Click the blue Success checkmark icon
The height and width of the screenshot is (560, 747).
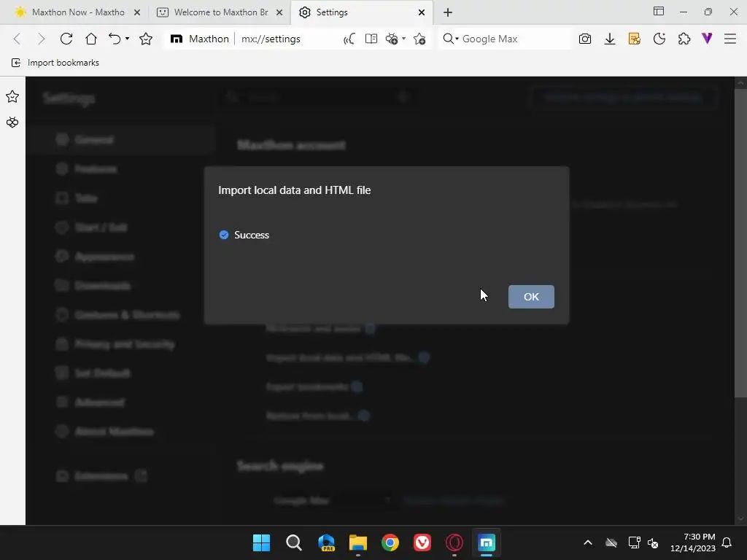[x=224, y=235]
